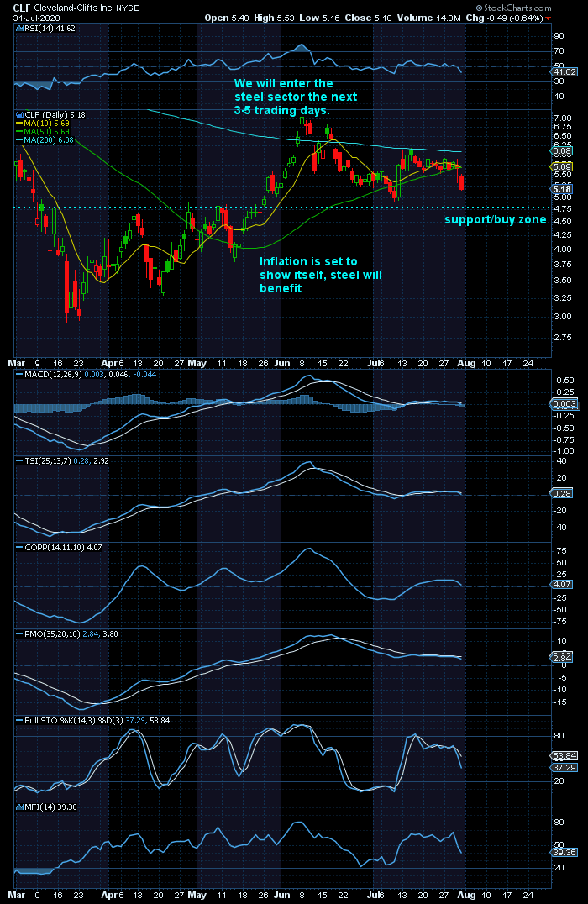Click the 39.36 MFI value tag on axis

pyautogui.click(x=564, y=852)
